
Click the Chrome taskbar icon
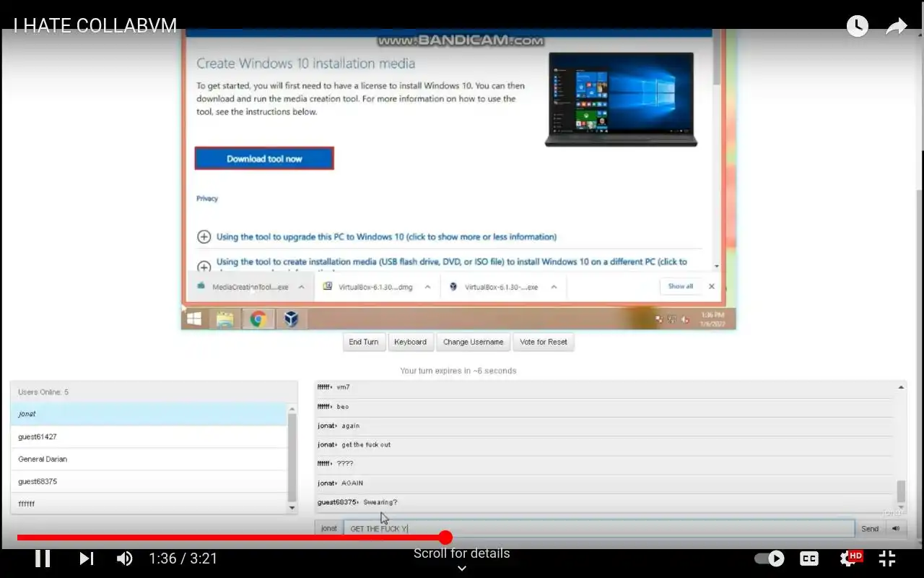pos(258,319)
